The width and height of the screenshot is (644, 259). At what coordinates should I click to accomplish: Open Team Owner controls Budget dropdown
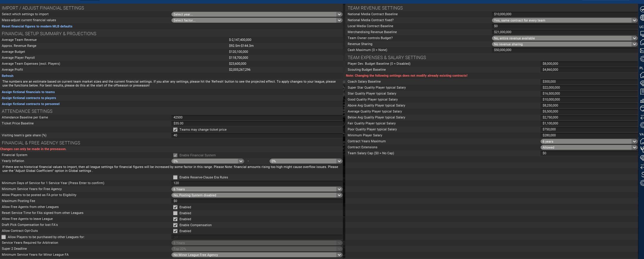click(x=565, y=38)
